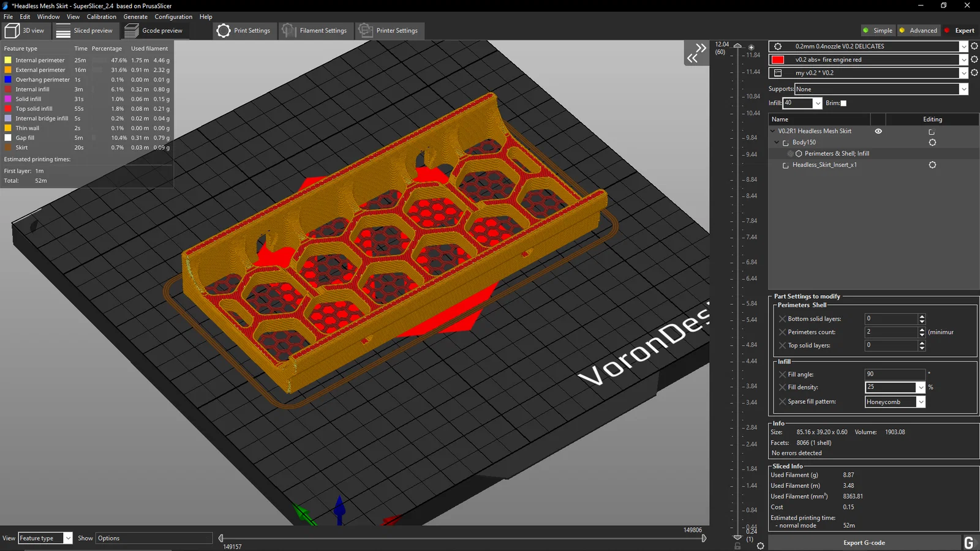Image resolution: width=980 pixels, height=551 pixels.
Task: Switch to Sliced preview tab
Action: point(85,31)
